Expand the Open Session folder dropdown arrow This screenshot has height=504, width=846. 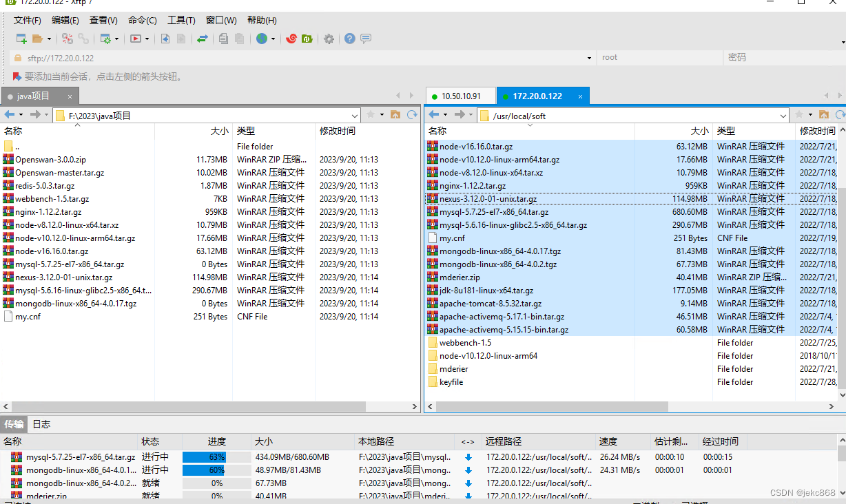(x=48, y=39)
